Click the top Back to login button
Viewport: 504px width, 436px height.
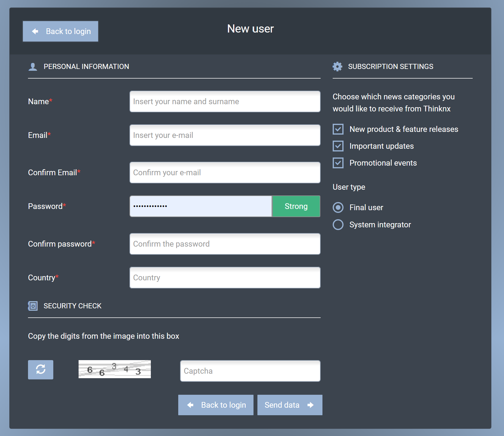61,31
